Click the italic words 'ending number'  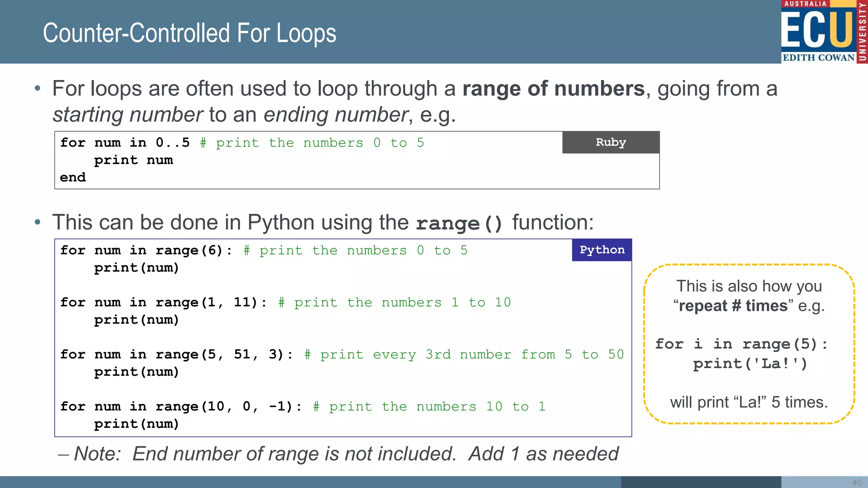coord(336,115)
